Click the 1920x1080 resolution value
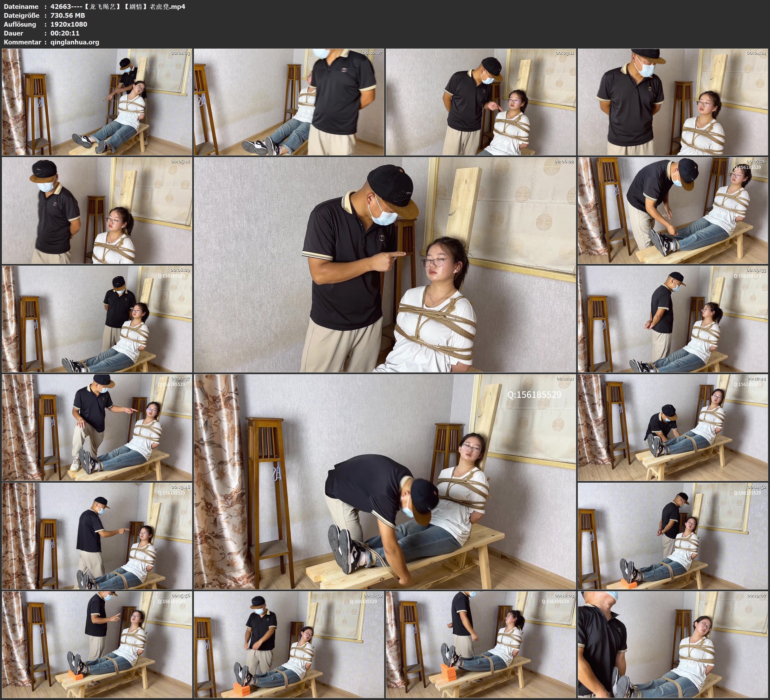The width and height of the screenshot is (770, 700). 69,24
